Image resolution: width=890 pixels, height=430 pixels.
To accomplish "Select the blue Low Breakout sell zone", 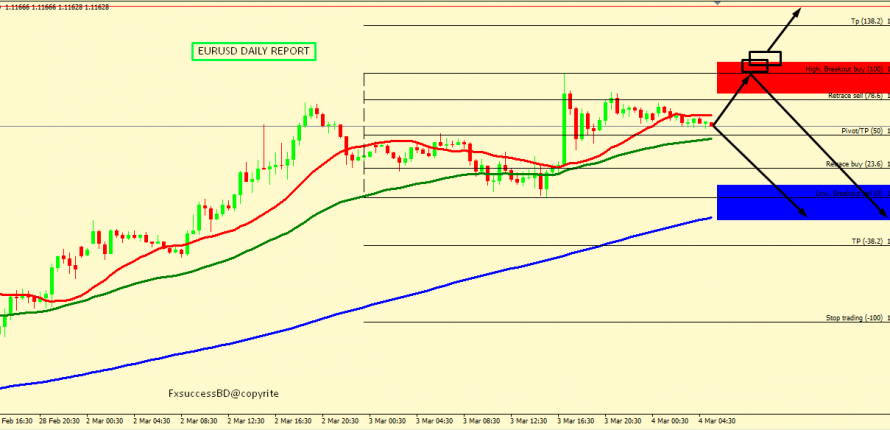I will (x=802, y=202).
